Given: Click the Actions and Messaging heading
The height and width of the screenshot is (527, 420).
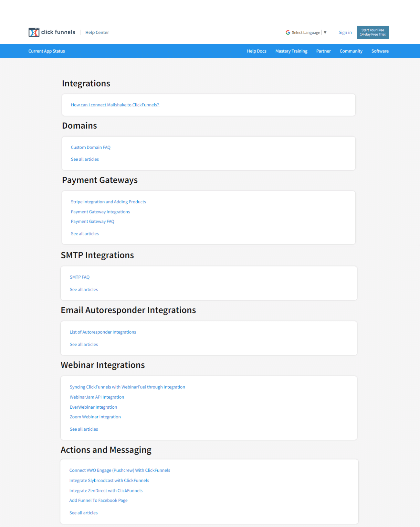Looking at the screenshot, I should pos(106,450).
